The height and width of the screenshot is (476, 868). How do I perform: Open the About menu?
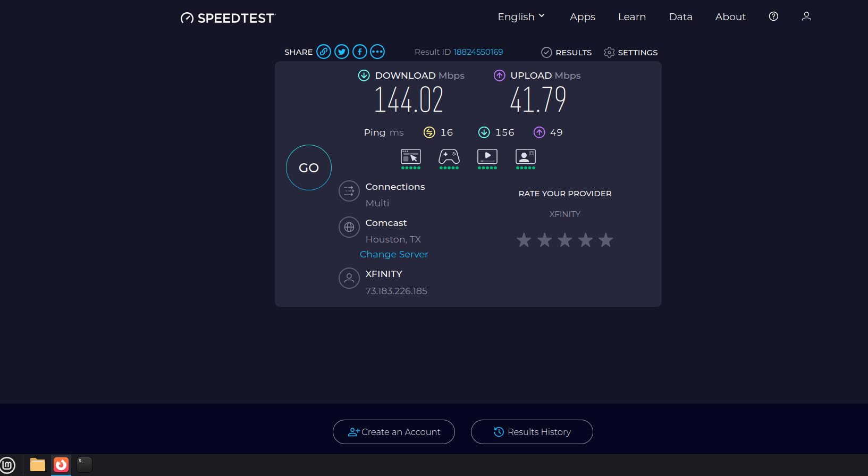click(730, 16)
